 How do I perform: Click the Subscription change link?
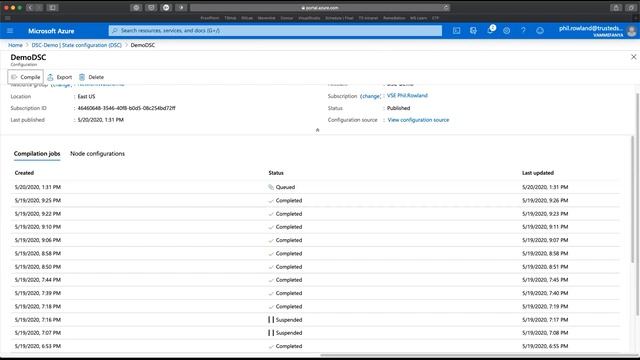point(371,96)
